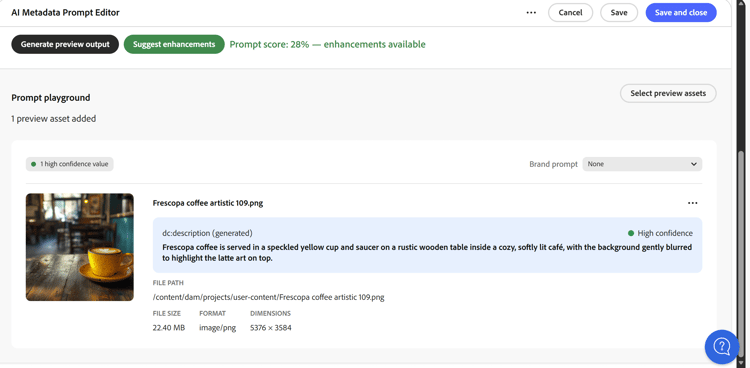
Task: Click the file path /content/dam/projects value
Action: tap(268, 297)
